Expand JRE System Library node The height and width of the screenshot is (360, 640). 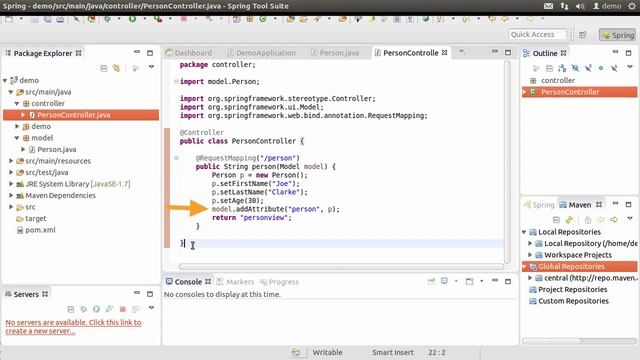[11, 184]
